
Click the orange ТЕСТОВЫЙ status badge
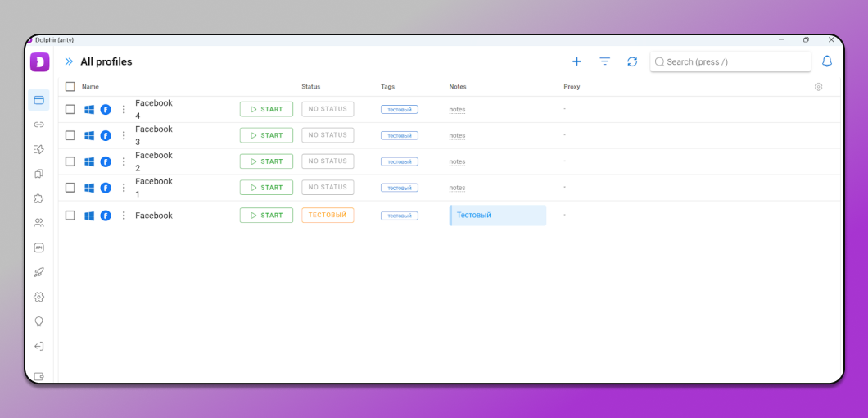[x=328, y=215]
